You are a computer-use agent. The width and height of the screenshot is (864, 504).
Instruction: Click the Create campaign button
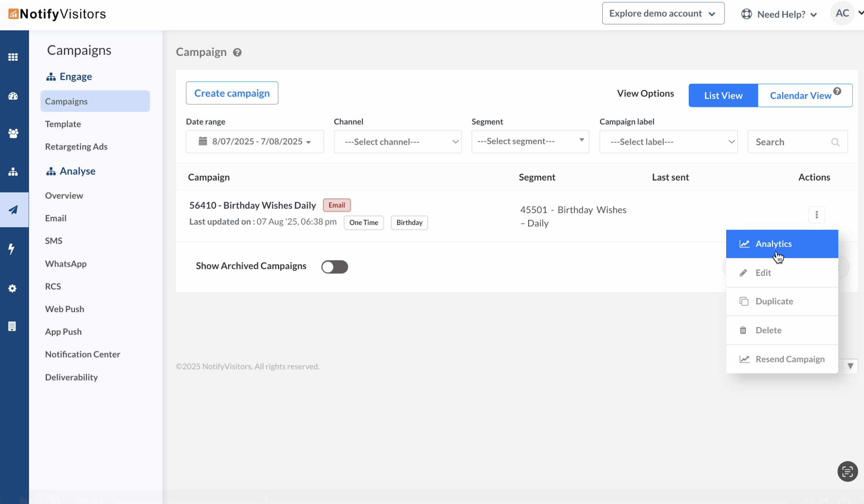(x=232, y=93)
